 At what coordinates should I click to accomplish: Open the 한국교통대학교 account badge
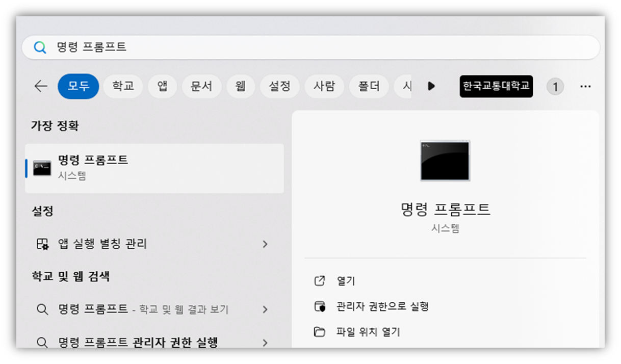pyautogui.click(x=496, y=86)
